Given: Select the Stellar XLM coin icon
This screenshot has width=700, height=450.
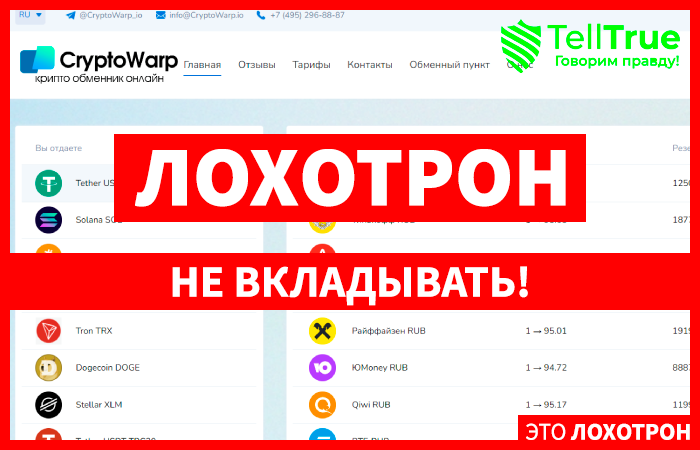Looking at the screenshot, I should click(x=49, y=405).
